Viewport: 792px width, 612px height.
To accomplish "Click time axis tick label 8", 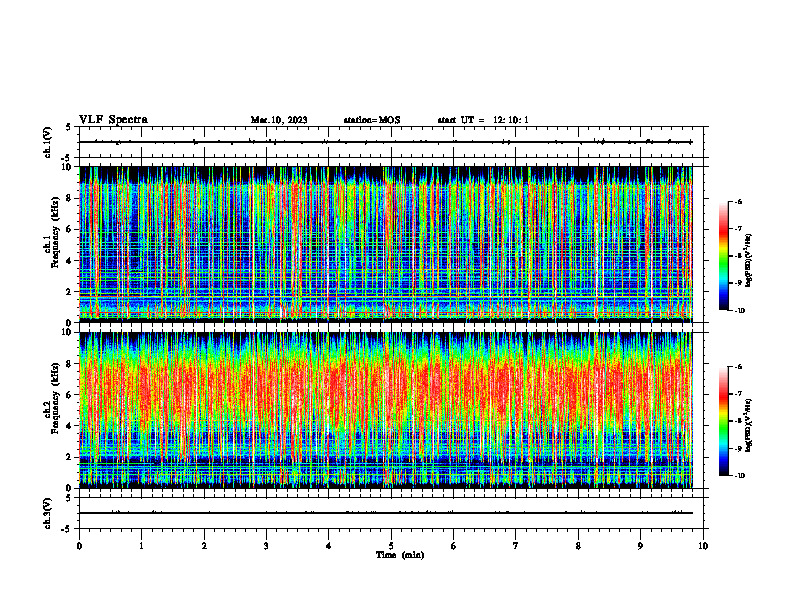I will click(x=578, y=546).
